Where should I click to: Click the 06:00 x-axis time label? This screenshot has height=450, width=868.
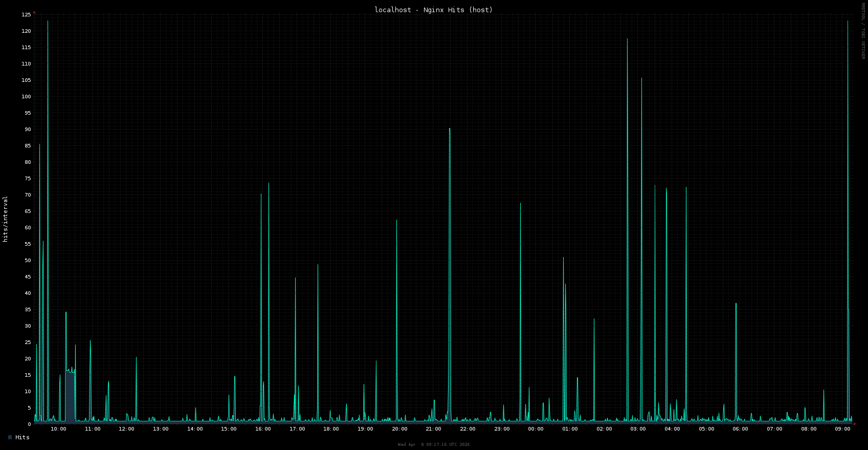(741, 429)
